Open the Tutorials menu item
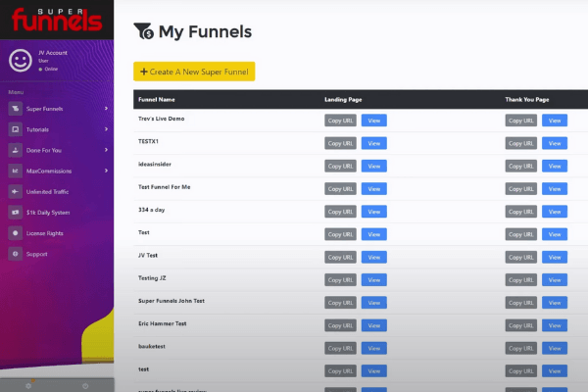 click(57, 129)
